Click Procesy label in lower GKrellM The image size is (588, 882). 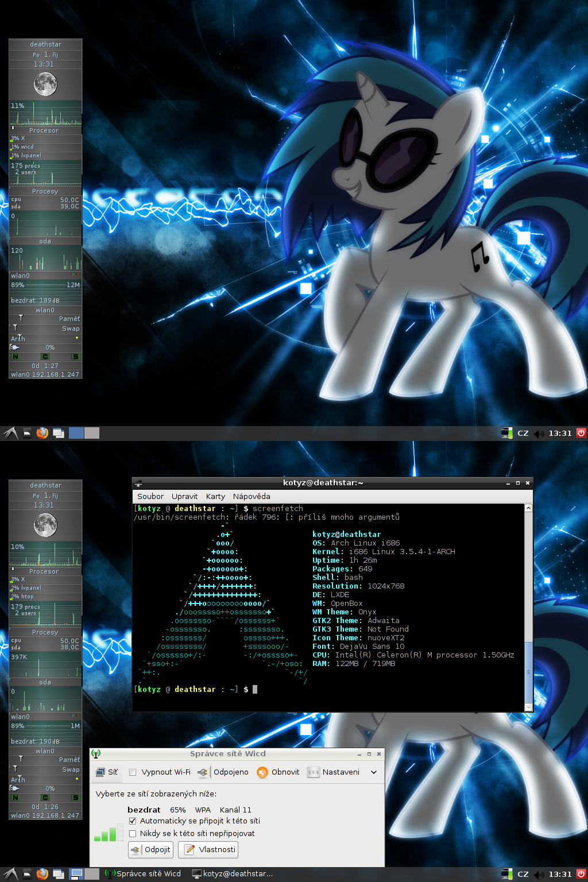45,632
